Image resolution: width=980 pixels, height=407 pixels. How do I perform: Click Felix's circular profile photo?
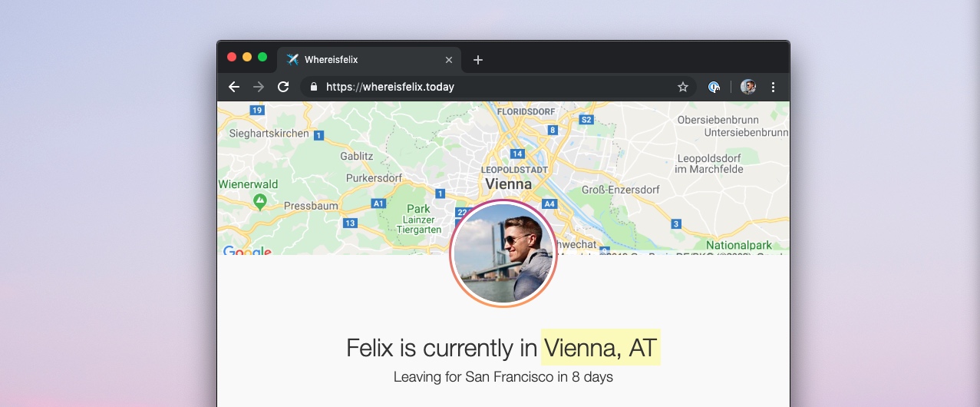pyautogui.click(x=503, y=253)
